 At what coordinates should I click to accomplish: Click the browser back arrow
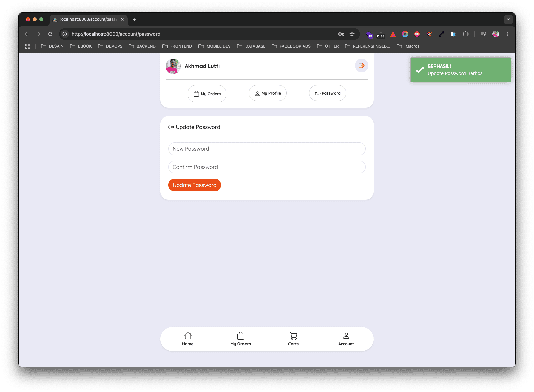pos(26,34)
